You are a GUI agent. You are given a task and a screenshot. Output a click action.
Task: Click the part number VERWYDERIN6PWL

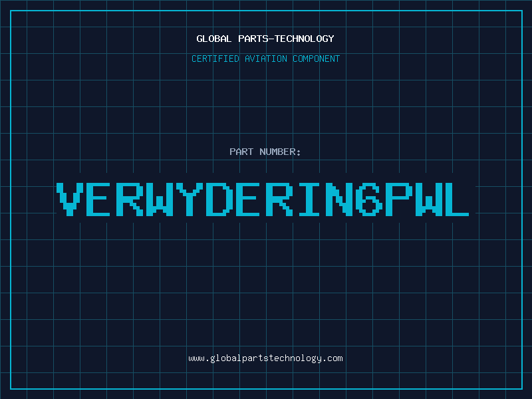point(263,199)
